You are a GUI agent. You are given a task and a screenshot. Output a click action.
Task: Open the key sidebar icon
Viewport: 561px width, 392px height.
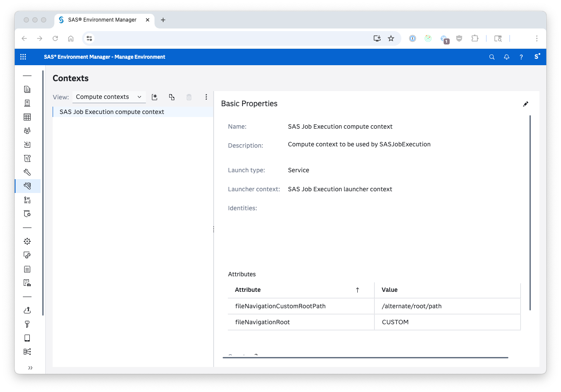pos(27,324)
